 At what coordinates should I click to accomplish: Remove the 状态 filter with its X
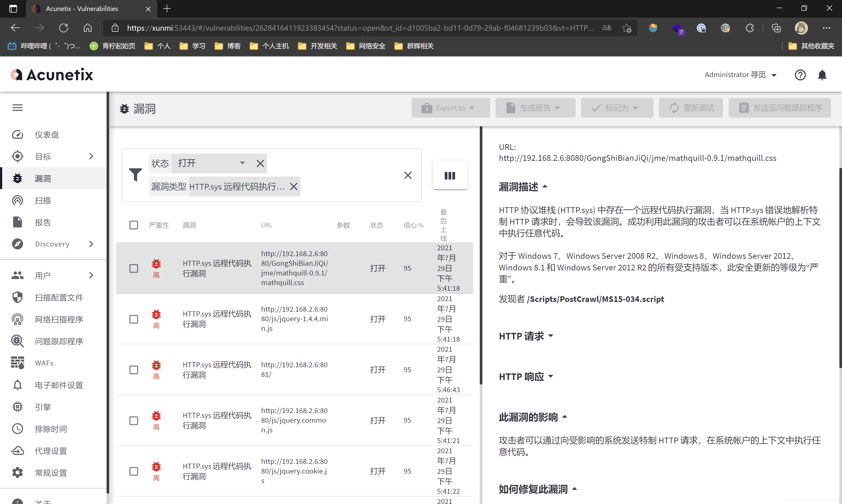click(x=260, y=163)
